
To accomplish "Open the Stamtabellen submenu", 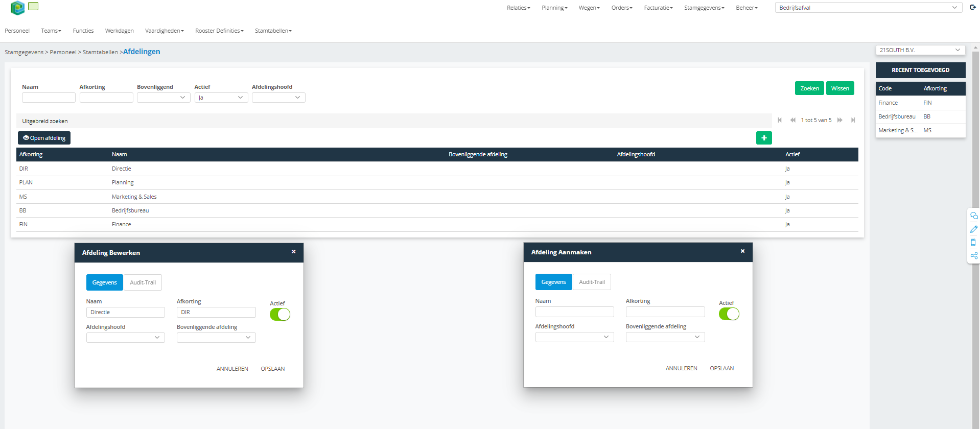I will click(273, 31).
